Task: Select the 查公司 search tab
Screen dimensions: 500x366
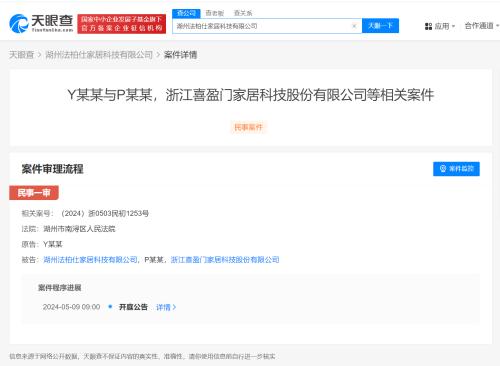Action: [x=186, y=13]
